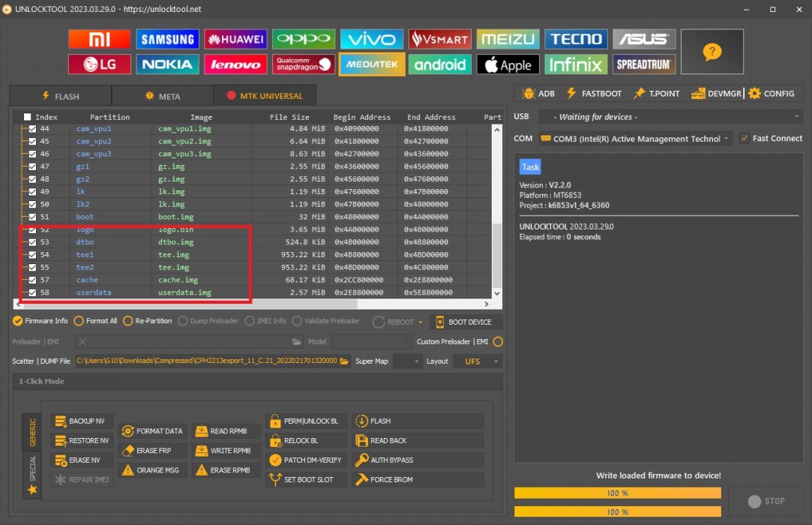Click the upper 100% progress bar

617,493
